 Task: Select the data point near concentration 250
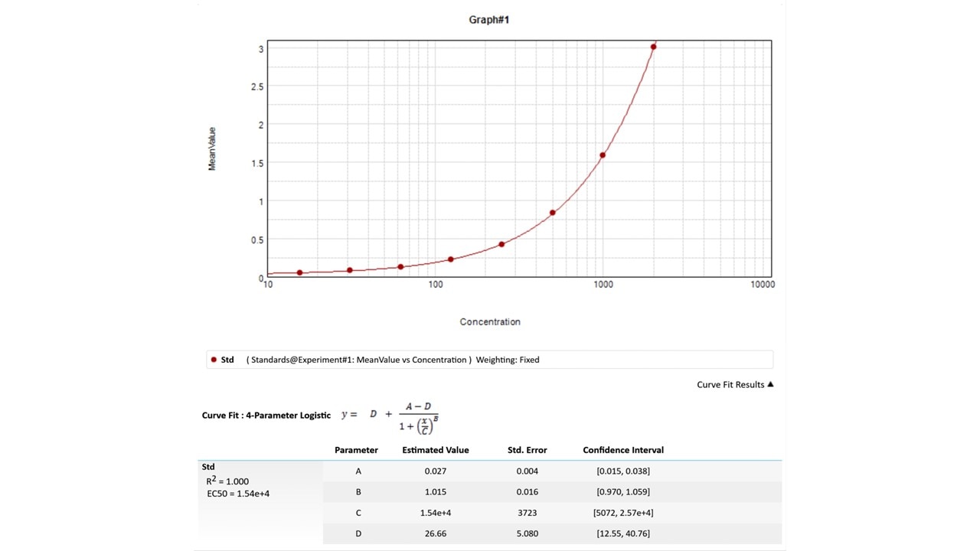pos(501,244)
